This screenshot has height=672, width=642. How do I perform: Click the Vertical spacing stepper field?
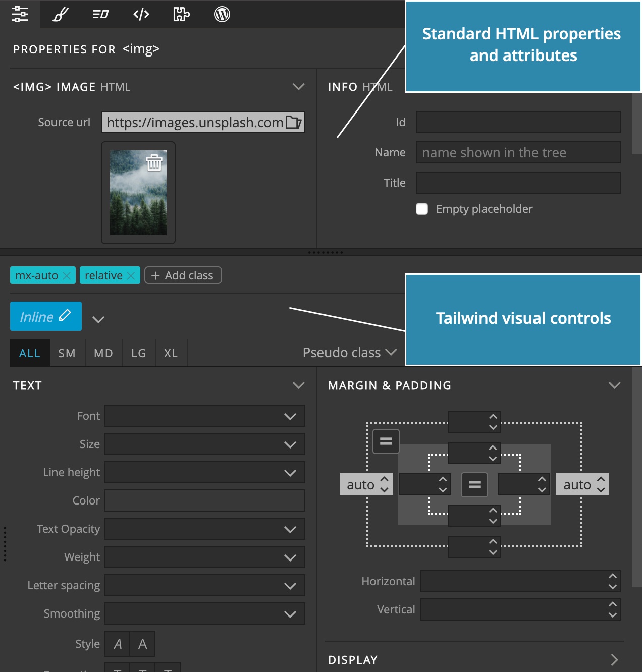(x=520, y=609)
